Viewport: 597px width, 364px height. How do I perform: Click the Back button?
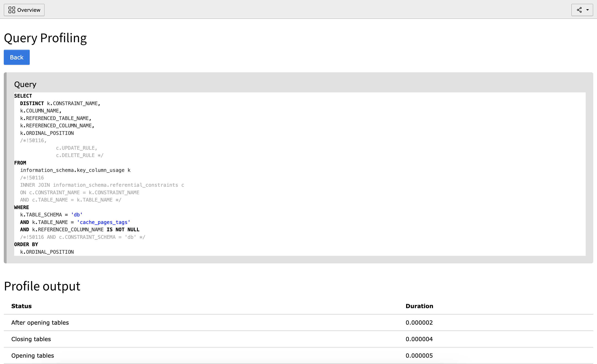click(x=17, y=57)
